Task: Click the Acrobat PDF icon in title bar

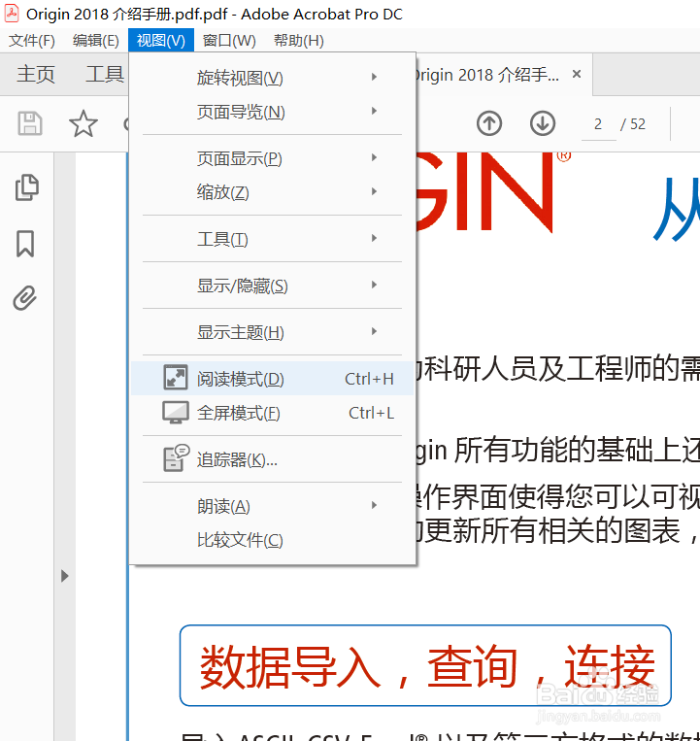Action: click(12, 14)
